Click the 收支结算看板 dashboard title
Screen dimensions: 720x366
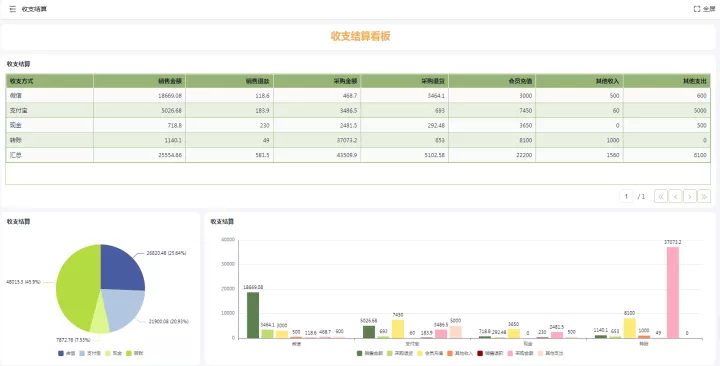tap(360, 36)
